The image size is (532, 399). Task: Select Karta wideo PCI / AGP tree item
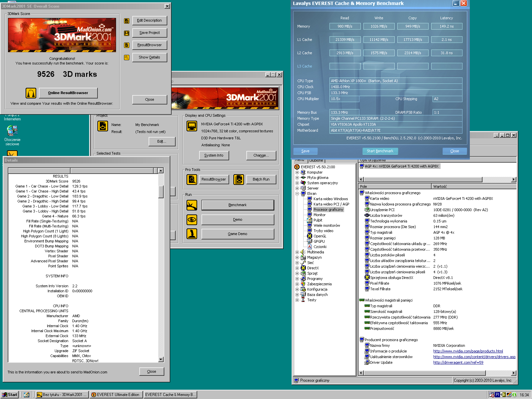click(x=328, y=204)
